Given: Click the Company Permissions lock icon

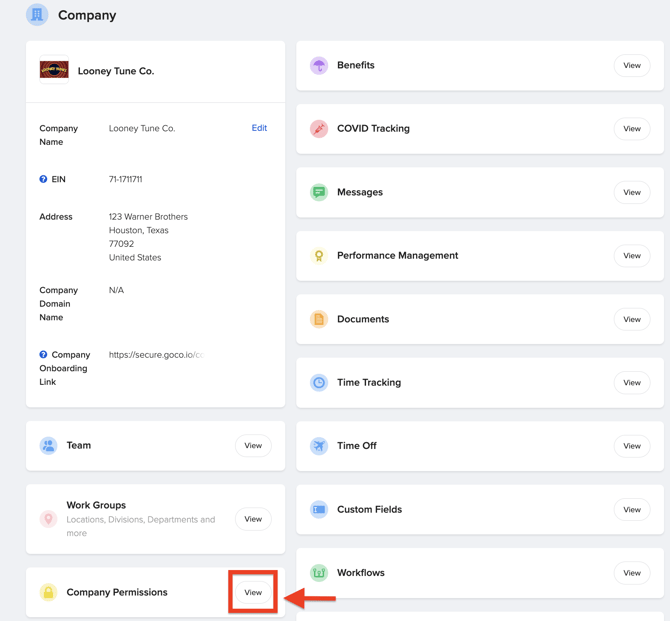Looking at the screenshot, I should (x=48, y=592).
